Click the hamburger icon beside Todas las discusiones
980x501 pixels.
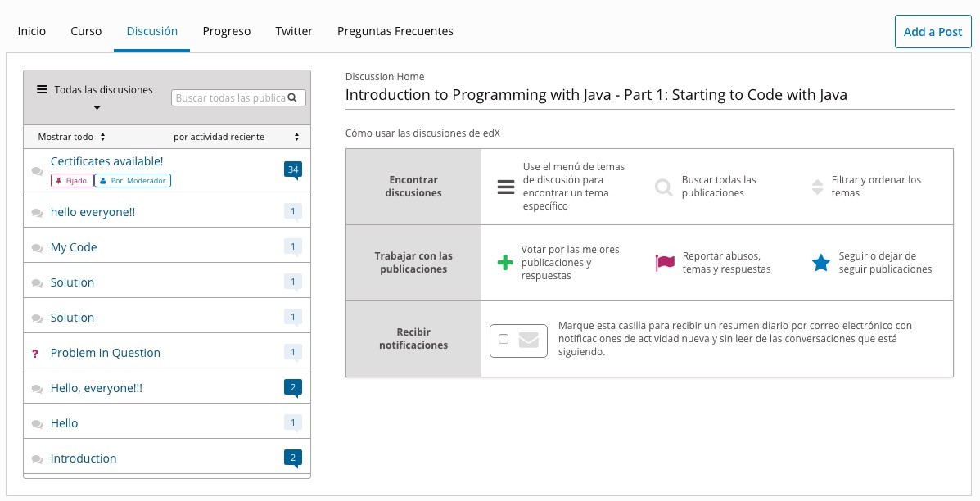[x=42, y=90]
